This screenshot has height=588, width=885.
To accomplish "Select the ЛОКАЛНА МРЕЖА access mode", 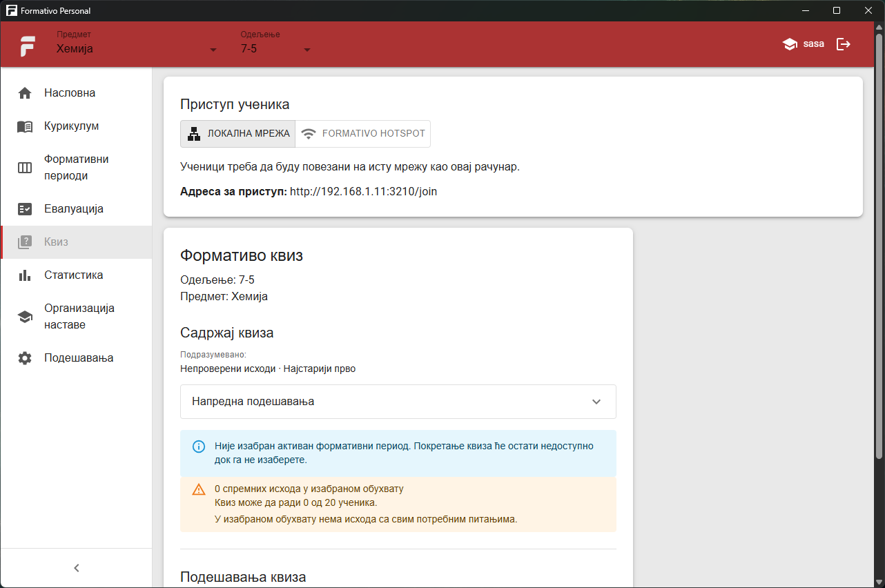I will tap(238, 134).
